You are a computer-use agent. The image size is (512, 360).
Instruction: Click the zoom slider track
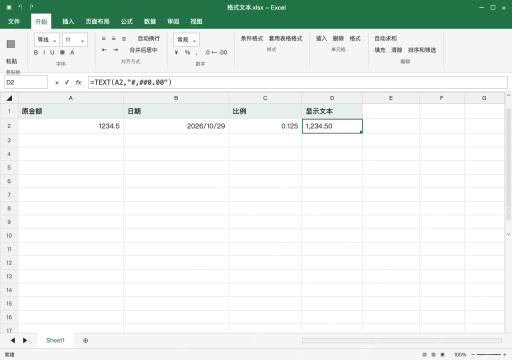(488, 355)
